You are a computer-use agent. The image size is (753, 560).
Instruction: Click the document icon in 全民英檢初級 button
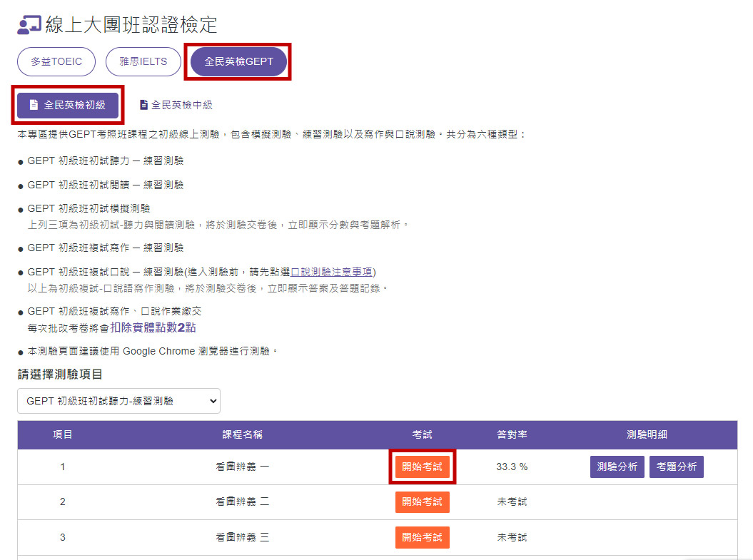pyautogui.click(x=34, y=105)
